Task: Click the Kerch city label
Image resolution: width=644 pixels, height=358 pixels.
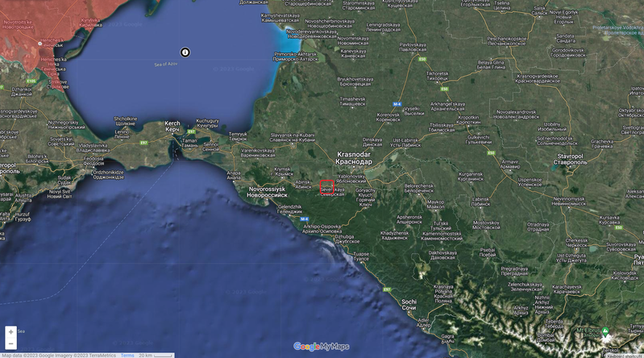Action: [172, 126]
